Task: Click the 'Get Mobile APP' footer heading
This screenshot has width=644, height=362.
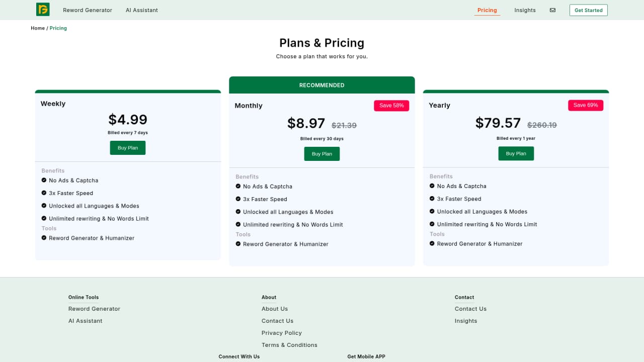Action: [x=366, y=356]
